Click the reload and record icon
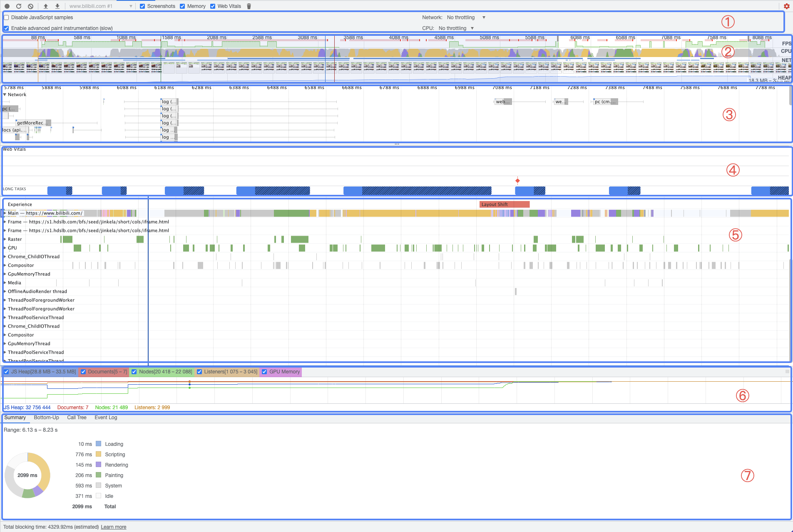This screenshot has width=793, height=532. click(19, 6)
